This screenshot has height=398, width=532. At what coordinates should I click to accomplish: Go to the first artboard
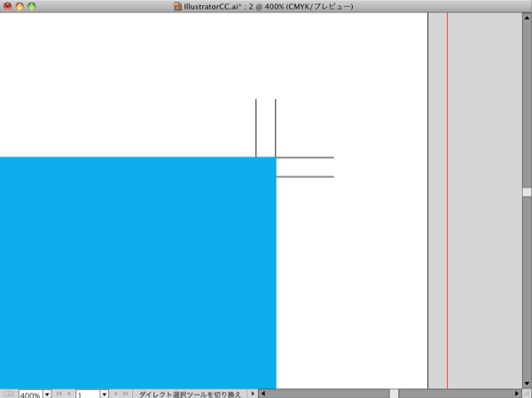point(59,394)
